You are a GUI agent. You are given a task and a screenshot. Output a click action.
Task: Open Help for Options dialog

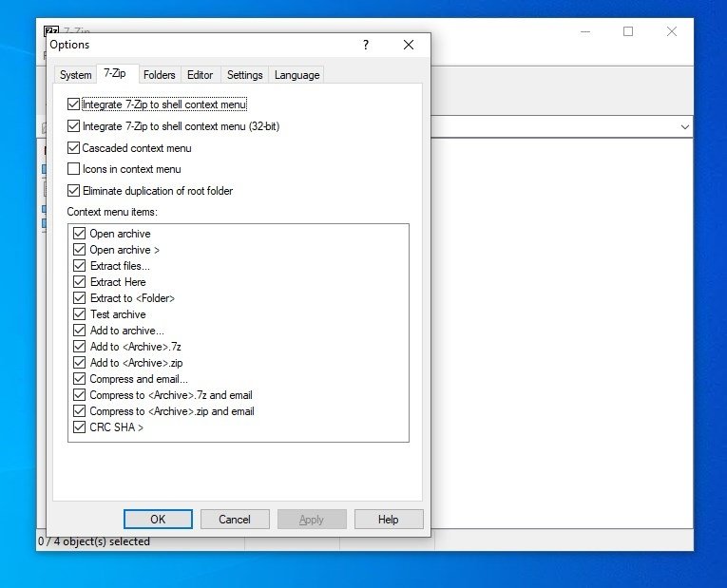[x=389, y=520]
